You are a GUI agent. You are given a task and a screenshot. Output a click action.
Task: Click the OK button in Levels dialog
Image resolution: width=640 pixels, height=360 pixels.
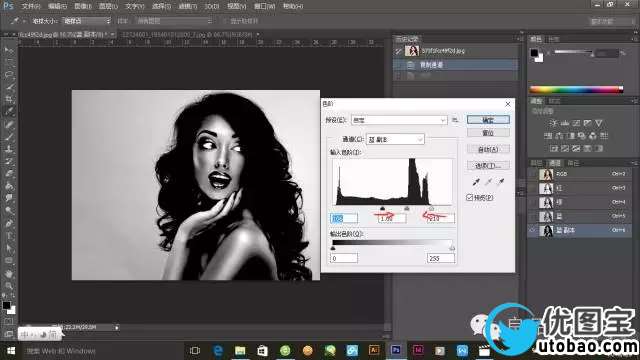(x=488, y=120)
